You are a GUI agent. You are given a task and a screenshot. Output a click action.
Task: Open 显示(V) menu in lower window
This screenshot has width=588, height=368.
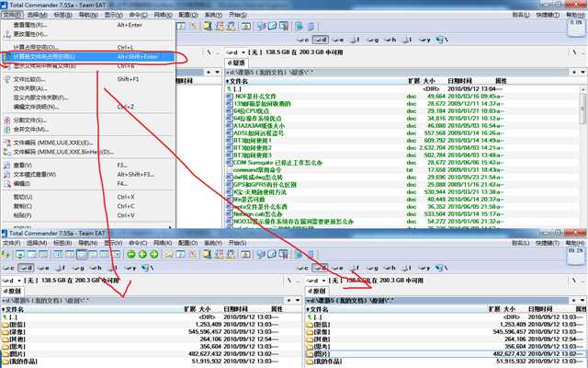[x=113, y=243]
